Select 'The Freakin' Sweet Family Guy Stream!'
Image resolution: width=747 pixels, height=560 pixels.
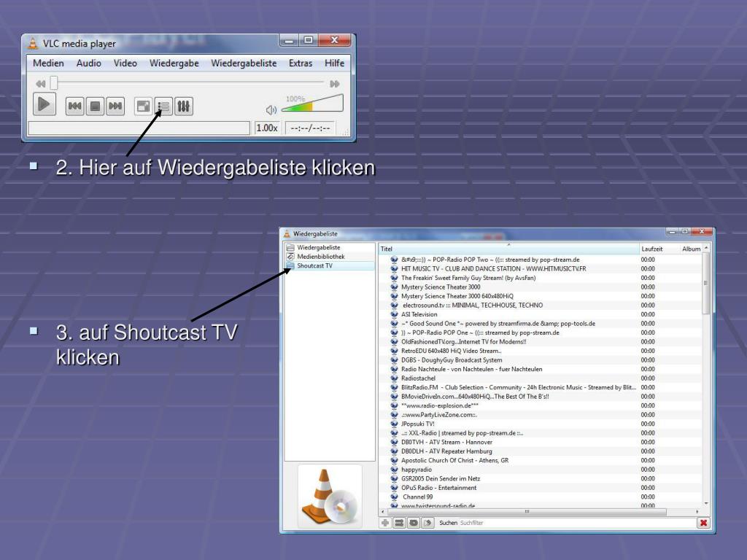click(468, 278)
